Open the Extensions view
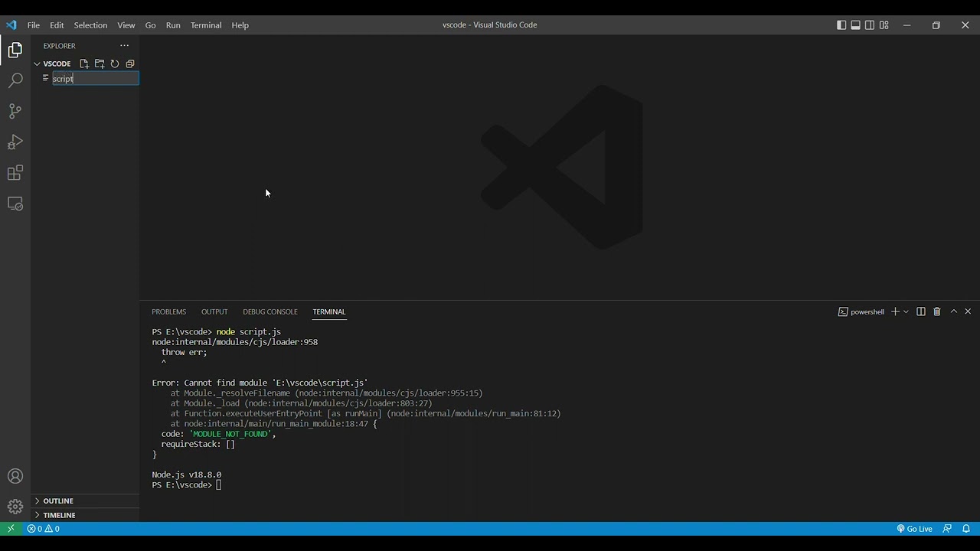980x551 pixels. pyautogui.click(x=15, y=173)
